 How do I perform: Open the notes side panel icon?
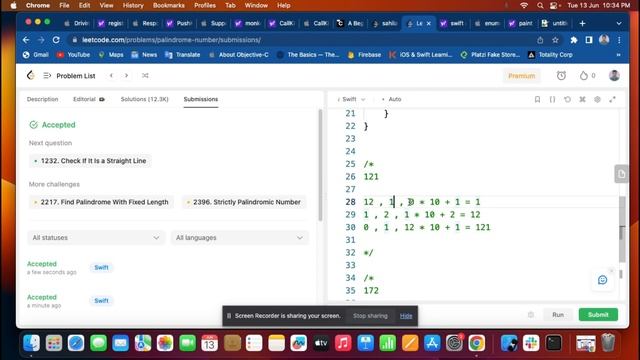[621, 174]
